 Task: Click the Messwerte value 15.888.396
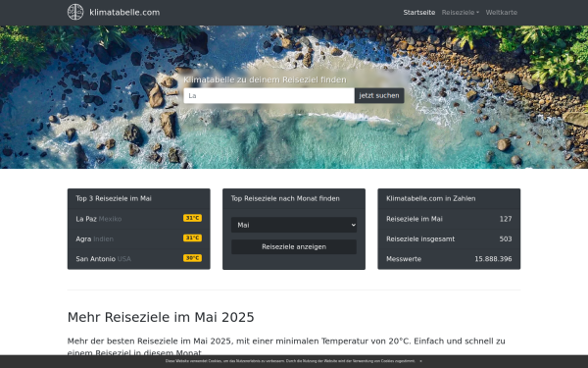[x=493, y=259]
